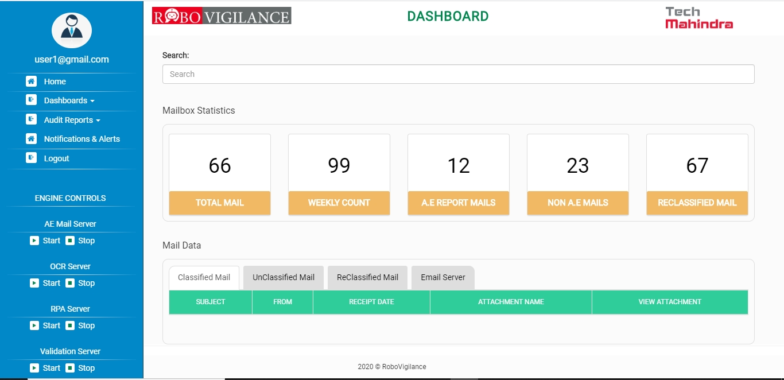Click the A.E Report Mails card

click(458, 174)
